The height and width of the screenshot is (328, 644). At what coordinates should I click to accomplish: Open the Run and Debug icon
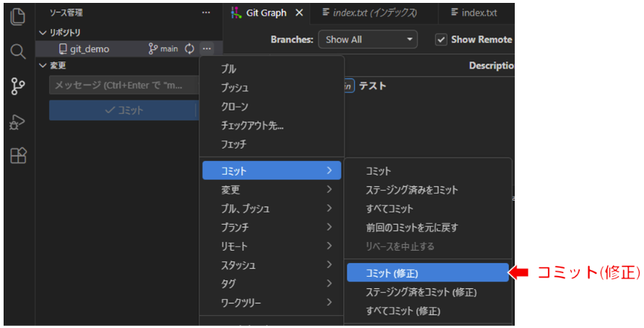click(x=18, y=121)
